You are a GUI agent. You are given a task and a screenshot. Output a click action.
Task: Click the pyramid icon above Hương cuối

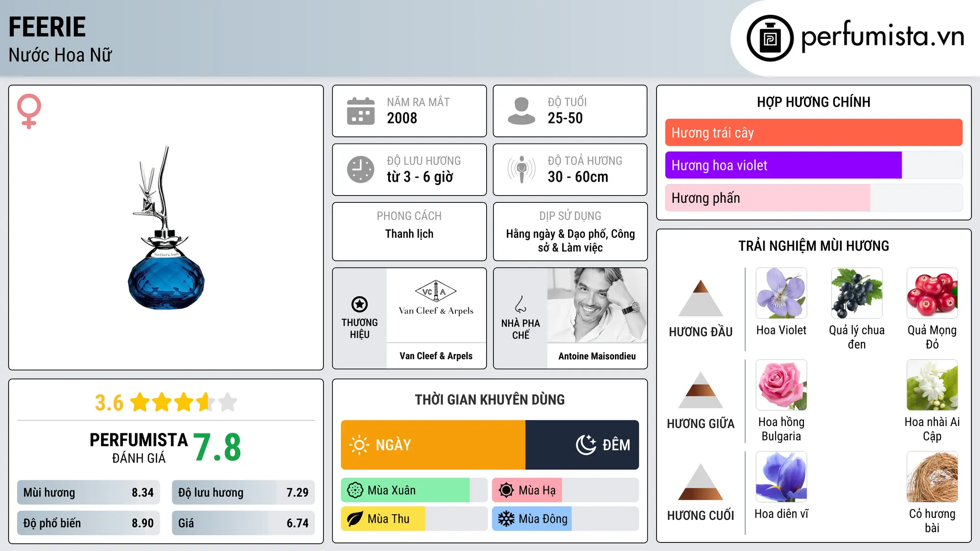click(701, 482)
